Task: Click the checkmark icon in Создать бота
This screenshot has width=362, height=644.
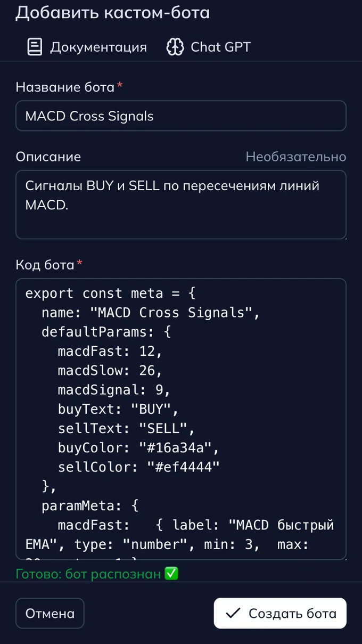Action: pos(233,613)
